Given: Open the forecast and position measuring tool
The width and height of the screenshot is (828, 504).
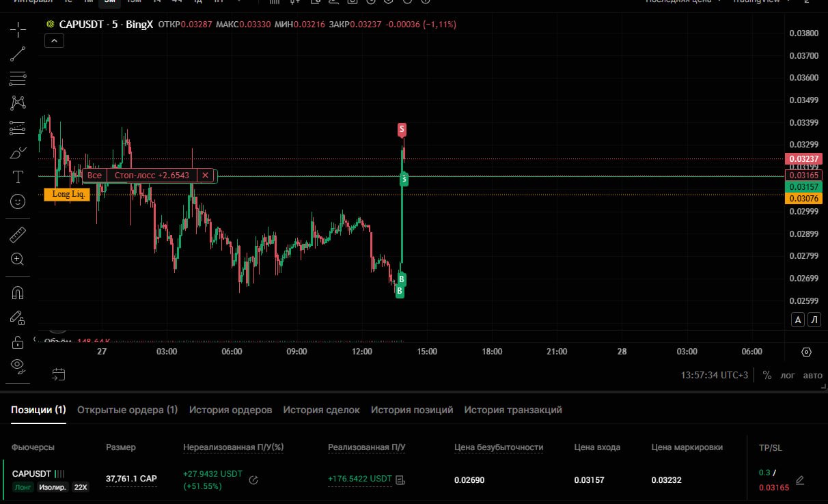Looking at the screenshot, I should point(18,128).
